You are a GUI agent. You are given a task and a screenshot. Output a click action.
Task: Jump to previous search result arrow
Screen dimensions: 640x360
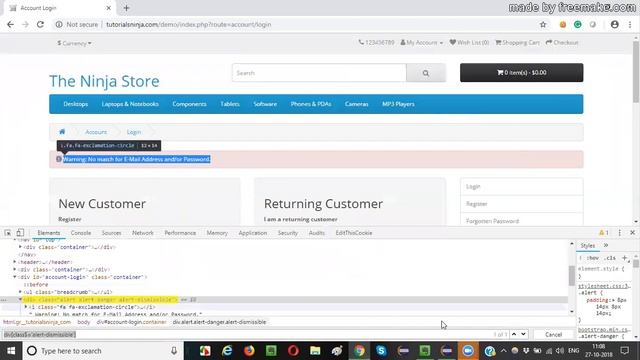[514, 334]
